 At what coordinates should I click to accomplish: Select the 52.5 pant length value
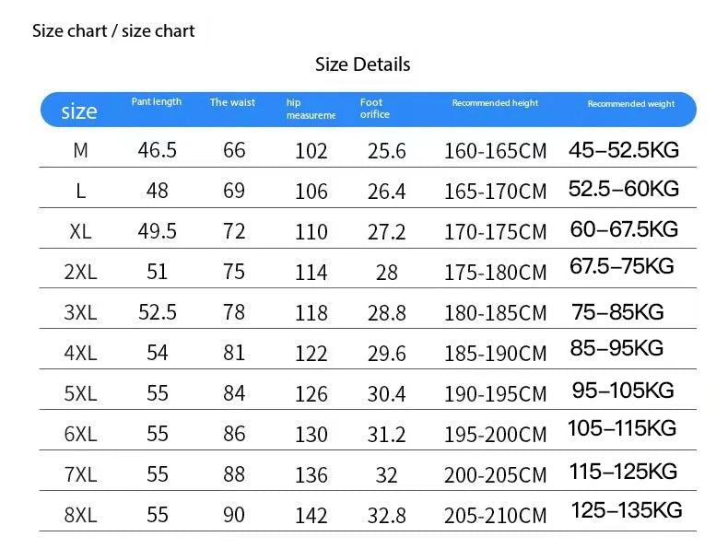click(158, 312)
